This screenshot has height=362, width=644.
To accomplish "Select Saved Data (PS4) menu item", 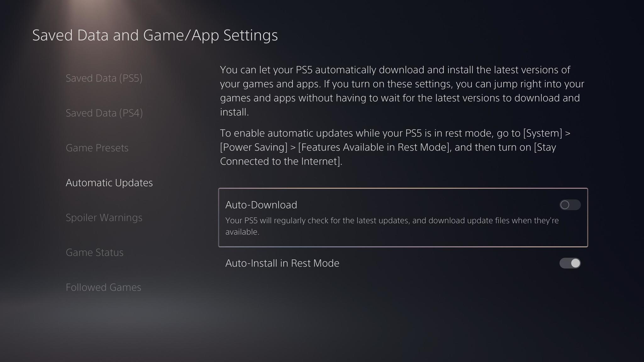I will click(104, 113).
